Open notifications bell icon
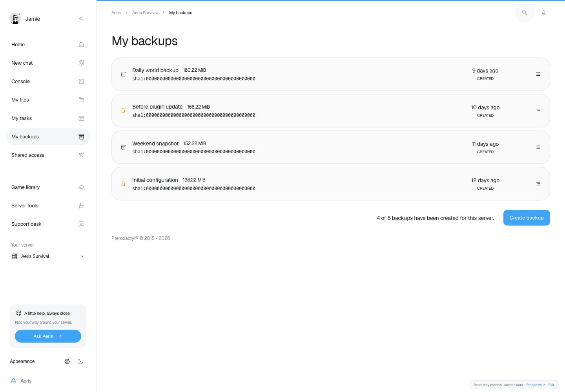The height and width of the screenshot is (392, 565). tap(544, 13)
